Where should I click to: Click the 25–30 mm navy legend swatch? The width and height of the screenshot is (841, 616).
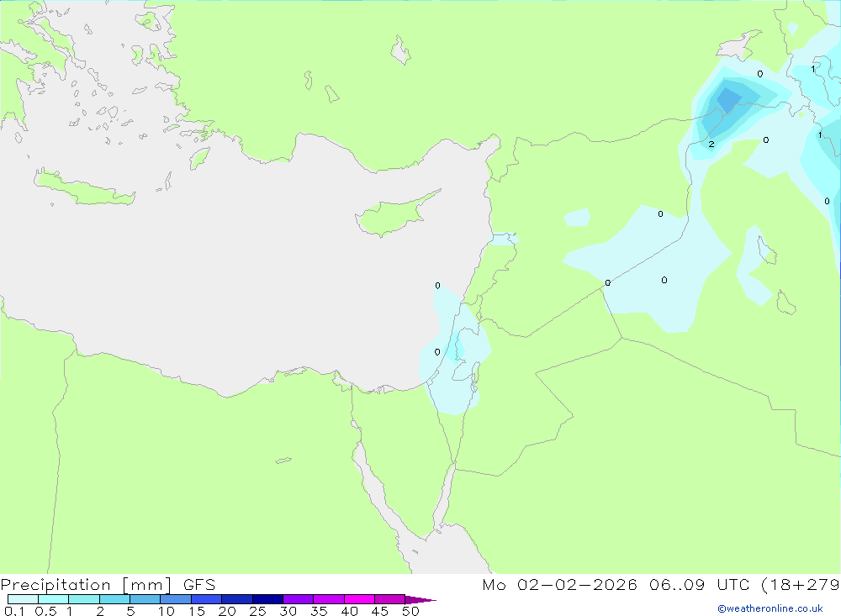[x=267, y=599]
